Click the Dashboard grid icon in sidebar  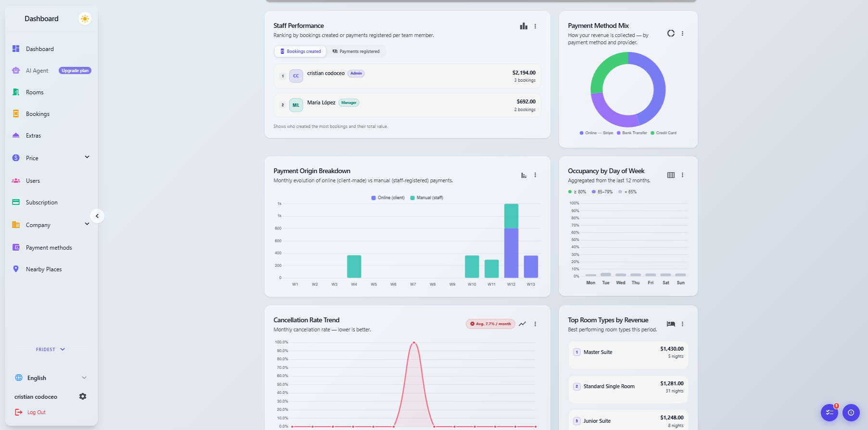click(x=16, y=49)
